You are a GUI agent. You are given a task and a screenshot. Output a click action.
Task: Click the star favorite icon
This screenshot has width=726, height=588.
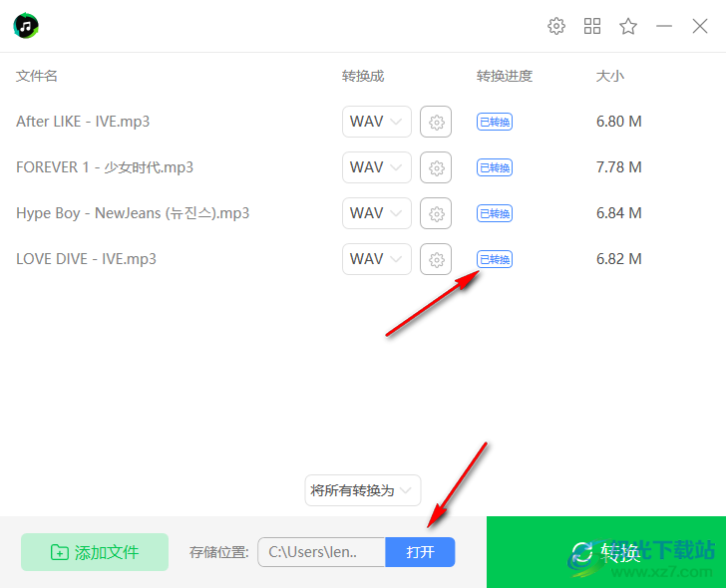[x=628, y=26]
